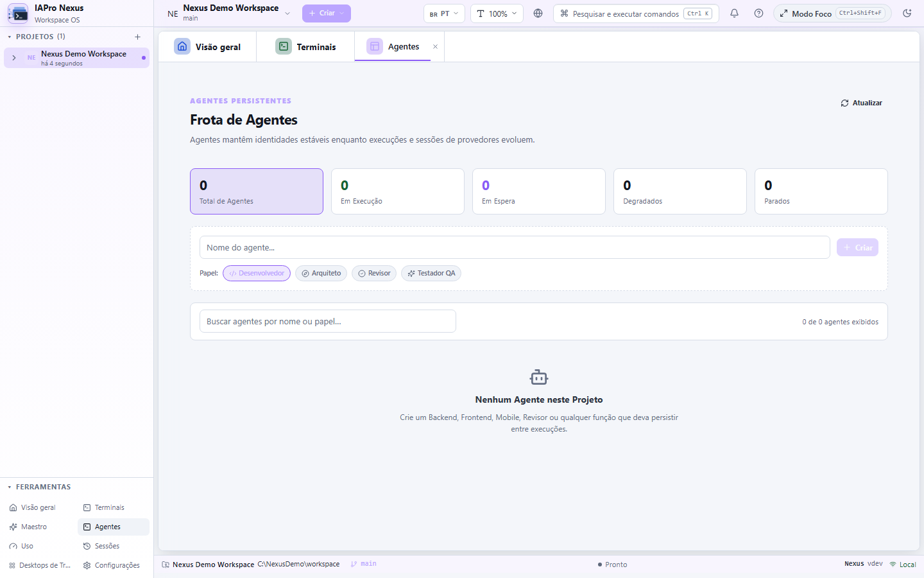The image size is (924, 578).
Task: Click Atualizar to refresh agents
Action: [x=862, y=103]
